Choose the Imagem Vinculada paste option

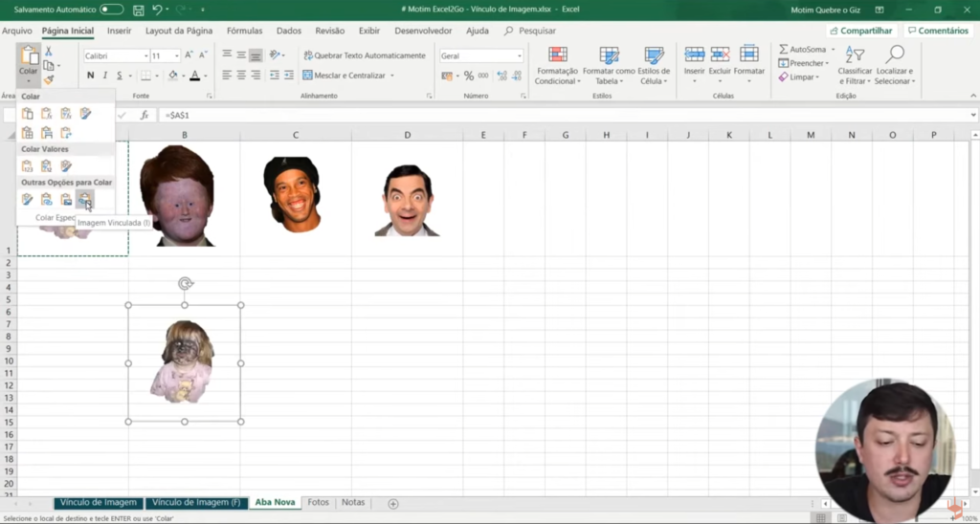pyautogui.click(x=84, y=199)
